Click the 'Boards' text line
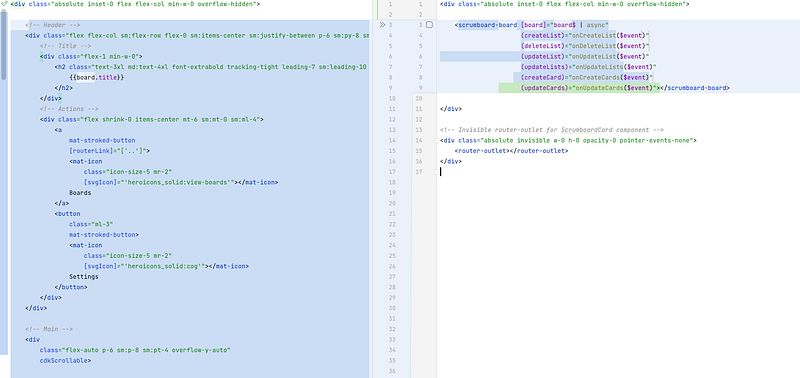The width and height of the screenshot is (800, 378). [x=80, y=193]
